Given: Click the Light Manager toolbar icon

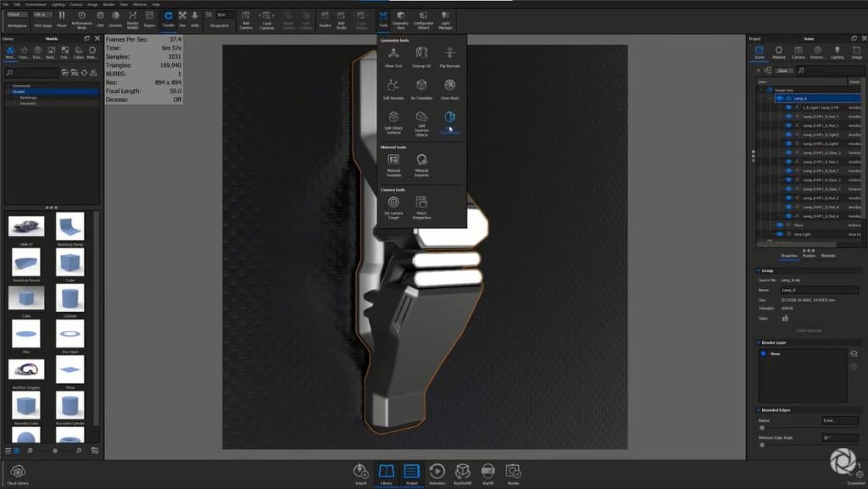Looking at the screenshot, I should 445,19.
